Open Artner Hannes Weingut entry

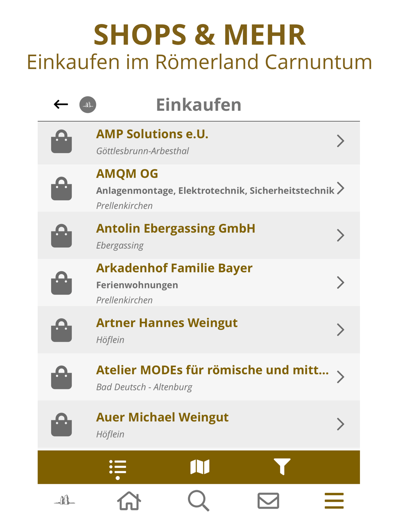tap(199, 330)
